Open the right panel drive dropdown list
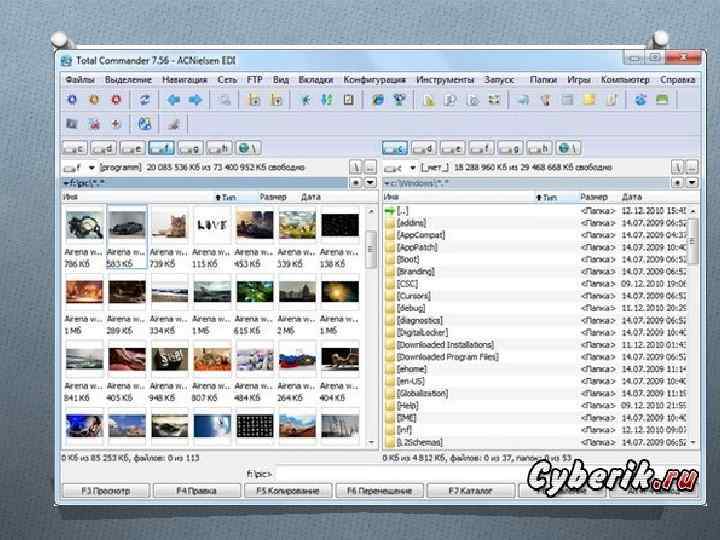This screenshot has width=720, height=540. [x=412, y=168]
